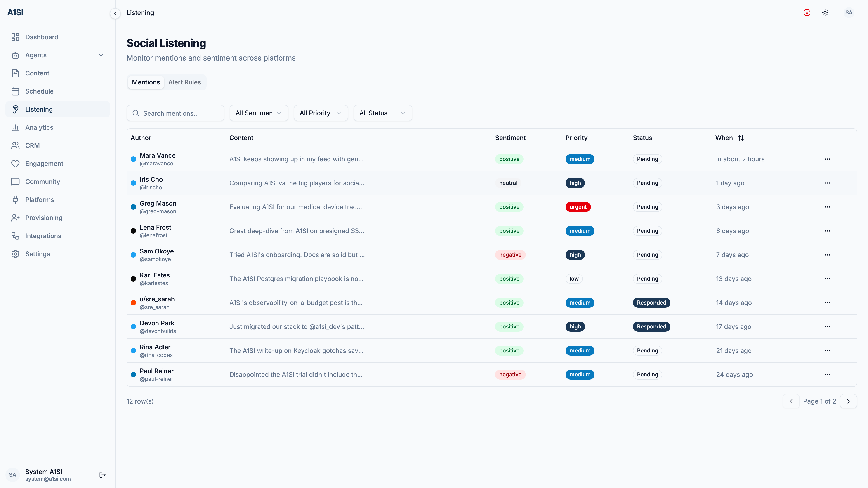868x488 pixels.
Task: Go to Community in the sidebar
Action: click(58, 181)
